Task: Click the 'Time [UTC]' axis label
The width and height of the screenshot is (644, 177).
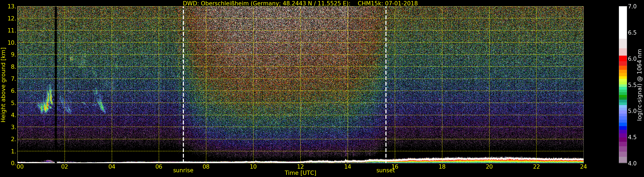Action: (300, 173)
